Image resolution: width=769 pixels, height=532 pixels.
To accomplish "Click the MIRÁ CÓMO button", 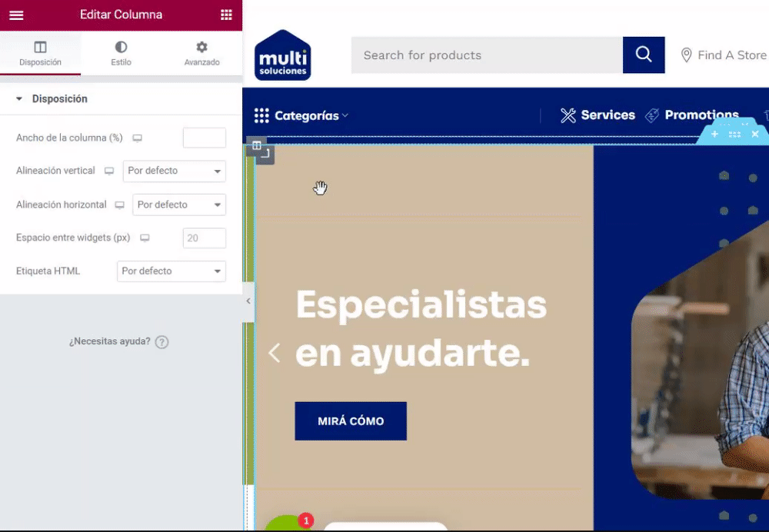I will (x=351, y=421).
